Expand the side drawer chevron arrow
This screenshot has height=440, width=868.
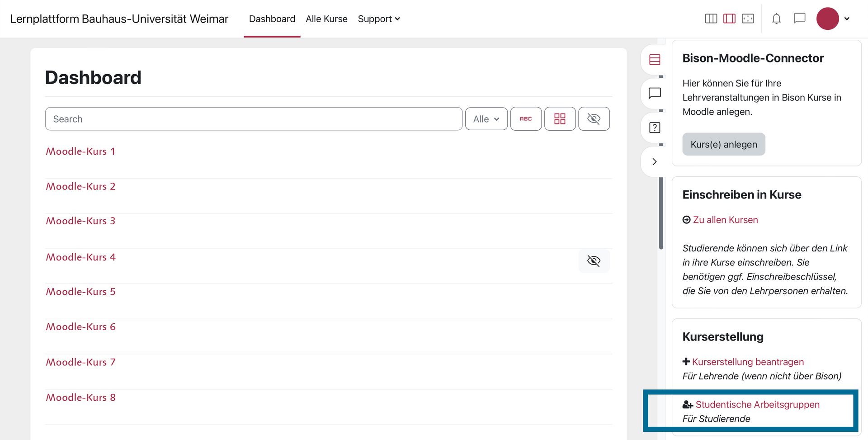coord(654,162)
